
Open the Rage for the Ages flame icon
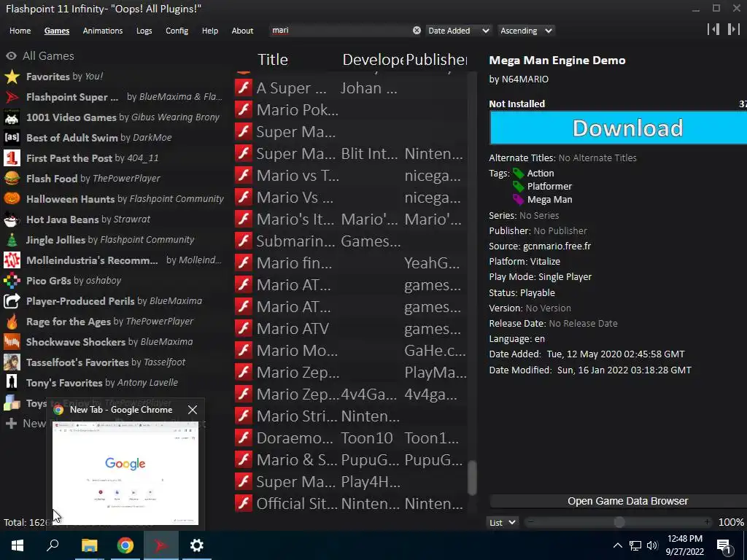pyautogui.click(x=12, y=322)
